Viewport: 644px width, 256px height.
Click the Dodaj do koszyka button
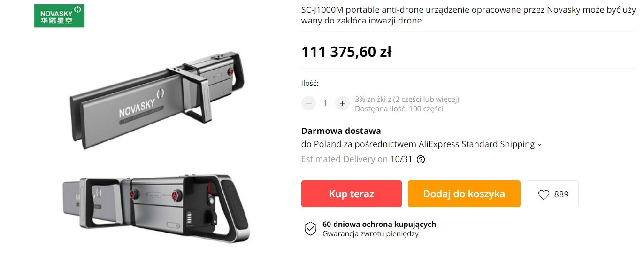[x=464, y=194]
